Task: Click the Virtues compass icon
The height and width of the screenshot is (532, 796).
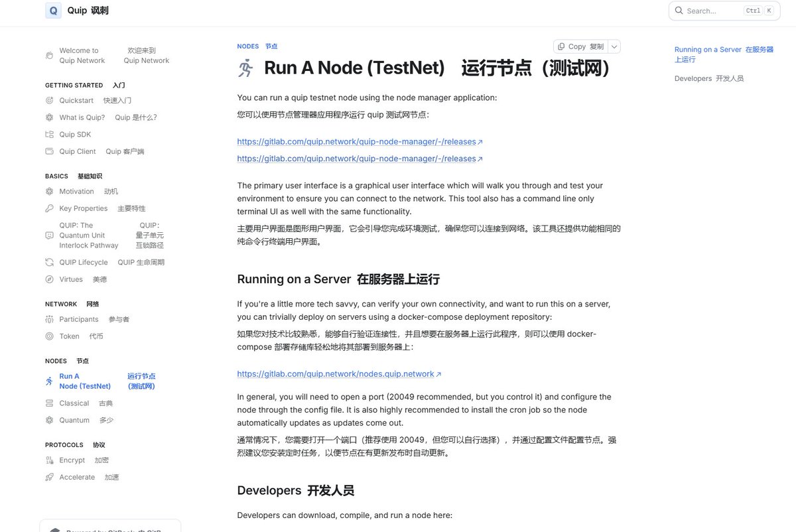Action: click(x=49, y=279)
